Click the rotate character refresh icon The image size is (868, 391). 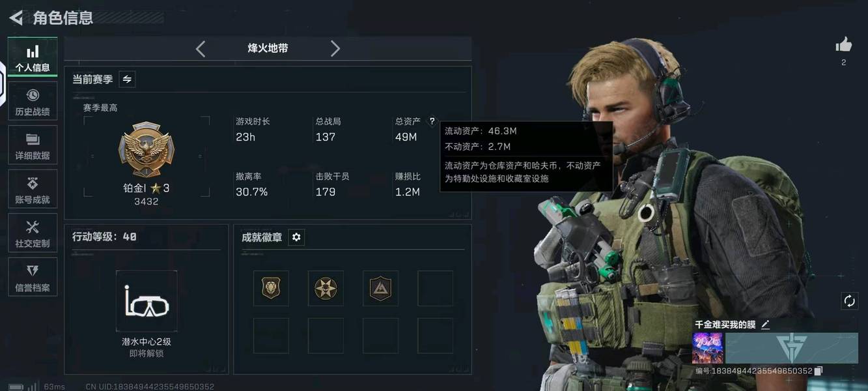tap(849, 300)
